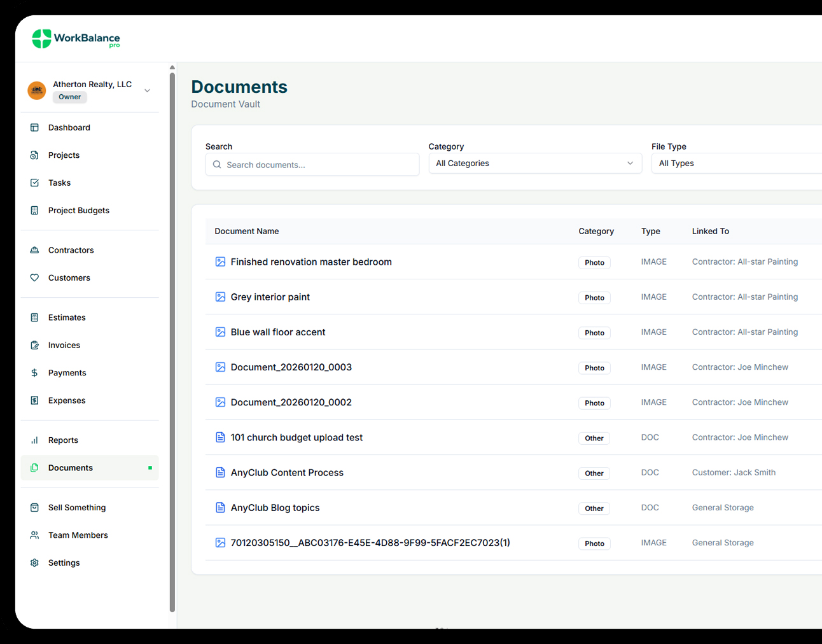Open the All Categories dropdown
Viewport: 822px width, 644px height.
click(x=534, y=164)
